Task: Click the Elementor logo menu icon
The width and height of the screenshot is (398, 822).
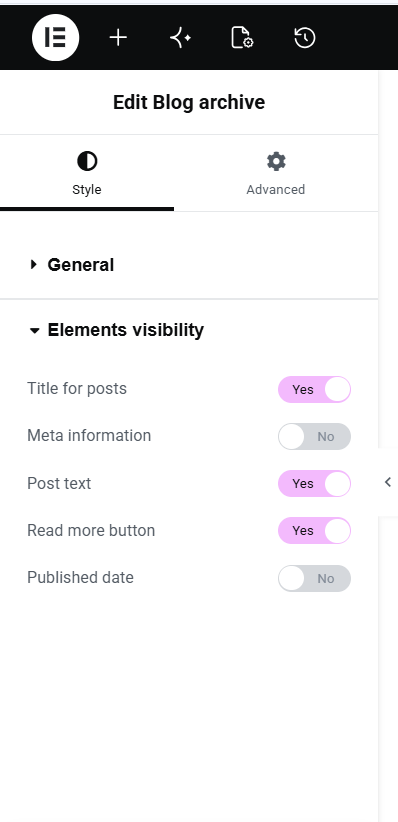Action: point(56,38)
